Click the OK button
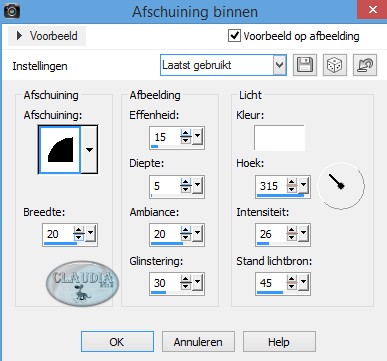Viewport: 387px width, 361px height. coord(117,342)
